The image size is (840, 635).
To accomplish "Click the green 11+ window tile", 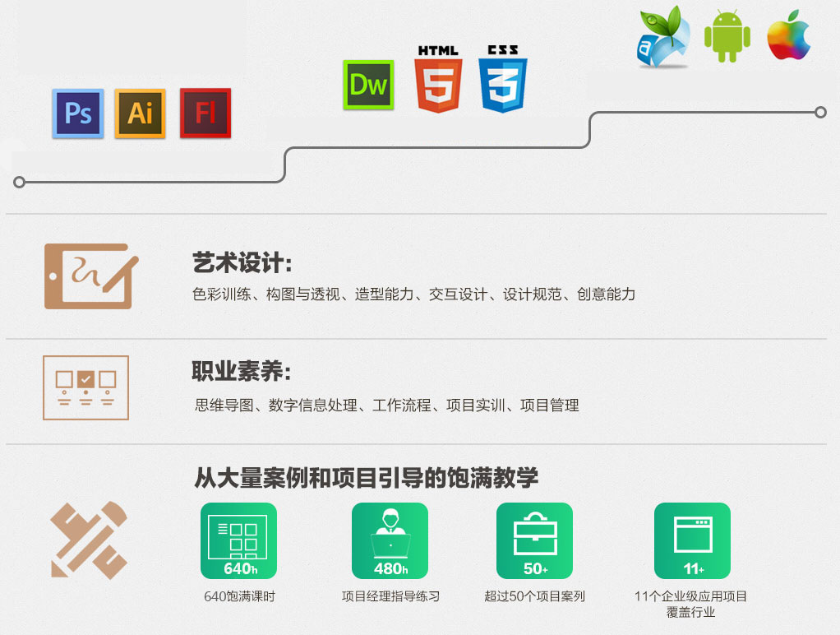I will tap(692, 540).
